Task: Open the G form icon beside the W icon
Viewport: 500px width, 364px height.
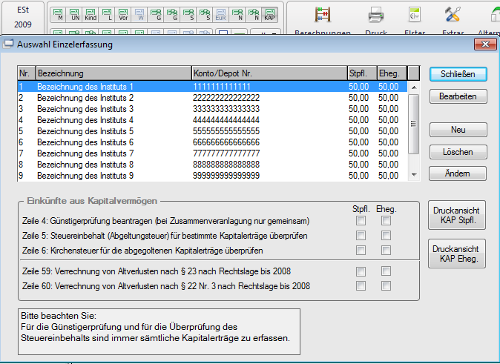Action: [156, 15]
